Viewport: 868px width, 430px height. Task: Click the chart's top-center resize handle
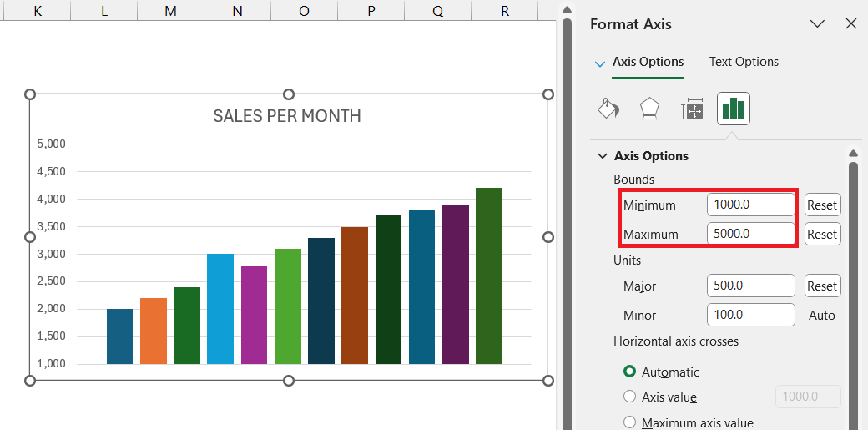point(289,94)
